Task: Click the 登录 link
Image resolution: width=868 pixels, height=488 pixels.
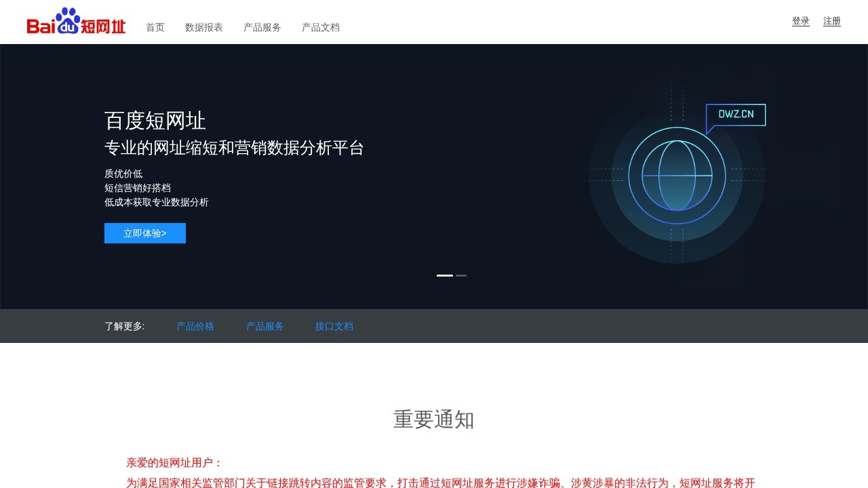Action: pyautogui.click(x=801, y=21)
